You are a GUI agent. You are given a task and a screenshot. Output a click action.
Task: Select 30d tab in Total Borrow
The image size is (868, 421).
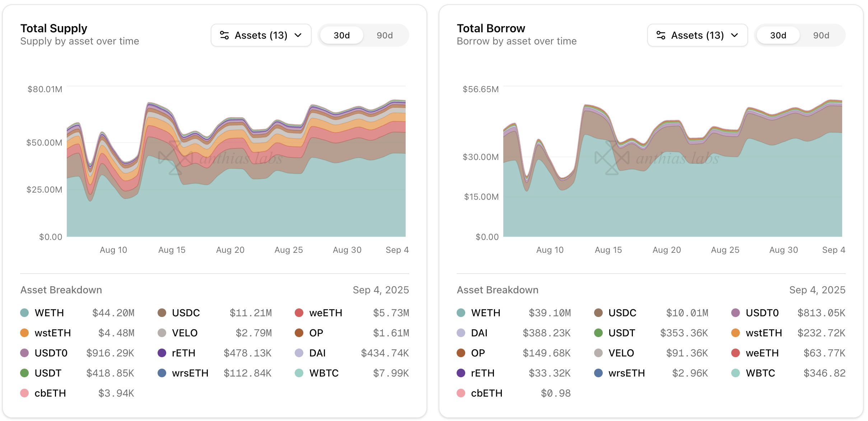[778, 35]
